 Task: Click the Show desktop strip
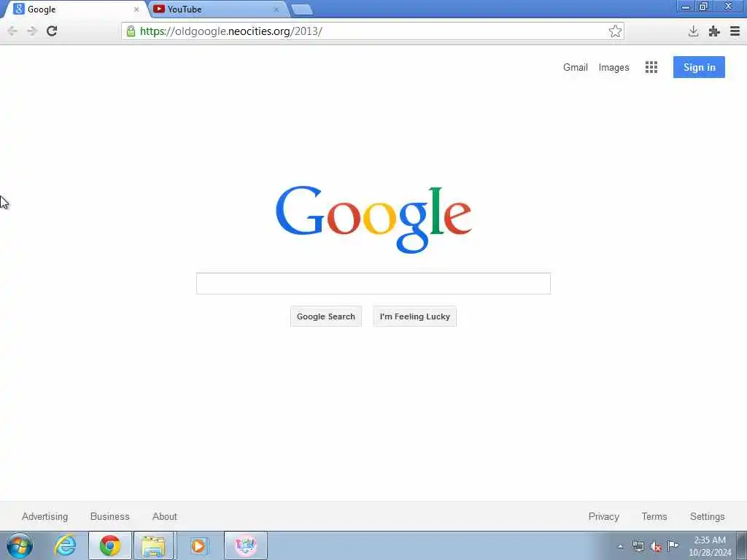(742, 545)
